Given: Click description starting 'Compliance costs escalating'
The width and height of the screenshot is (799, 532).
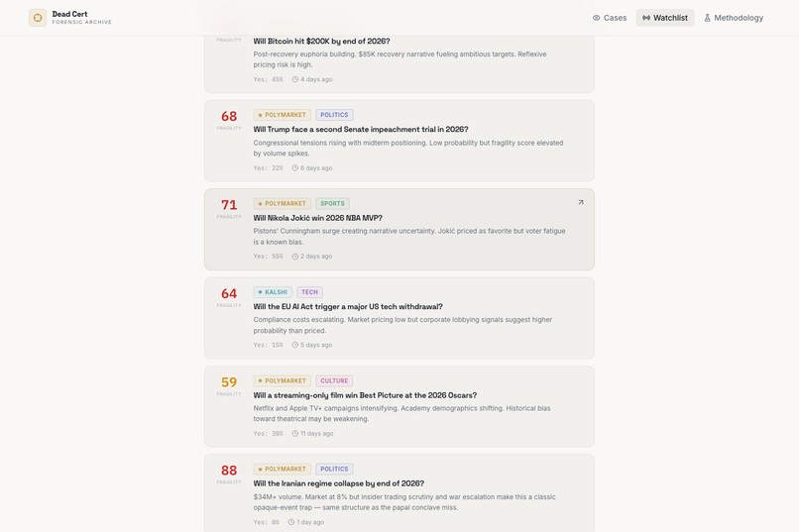Looking at the screenshot, I should [402, 325].
